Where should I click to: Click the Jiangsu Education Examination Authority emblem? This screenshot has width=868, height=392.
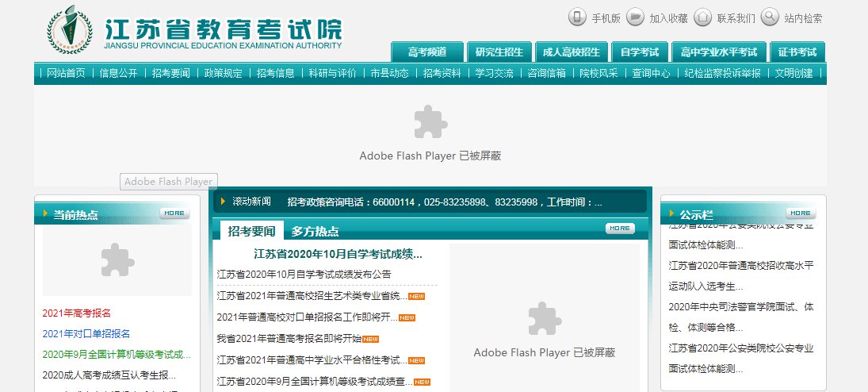(x=70, y=30)
